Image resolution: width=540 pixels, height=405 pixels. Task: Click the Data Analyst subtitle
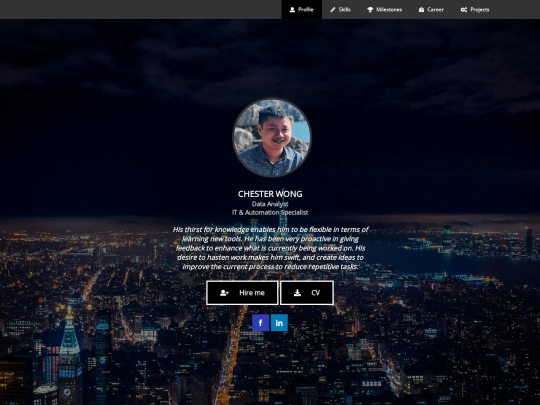click(270, 204)
